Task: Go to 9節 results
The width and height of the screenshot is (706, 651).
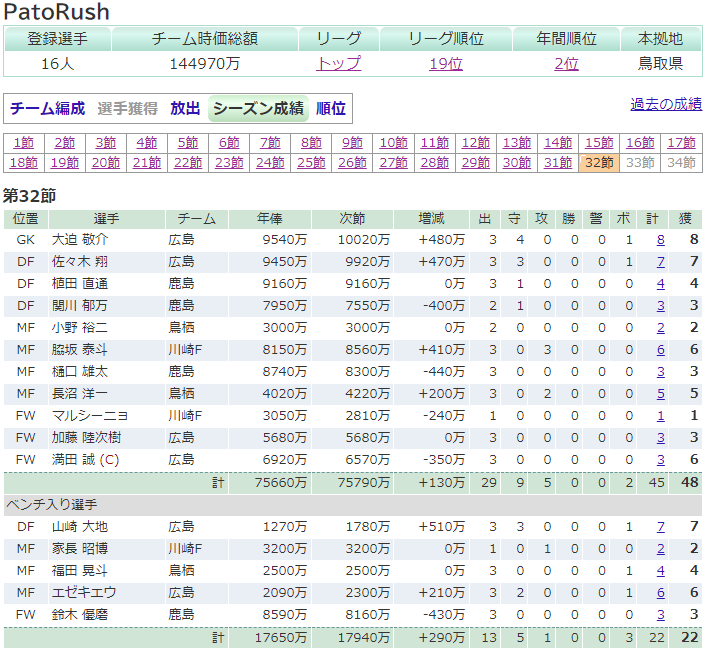Action: coord(353,143)
